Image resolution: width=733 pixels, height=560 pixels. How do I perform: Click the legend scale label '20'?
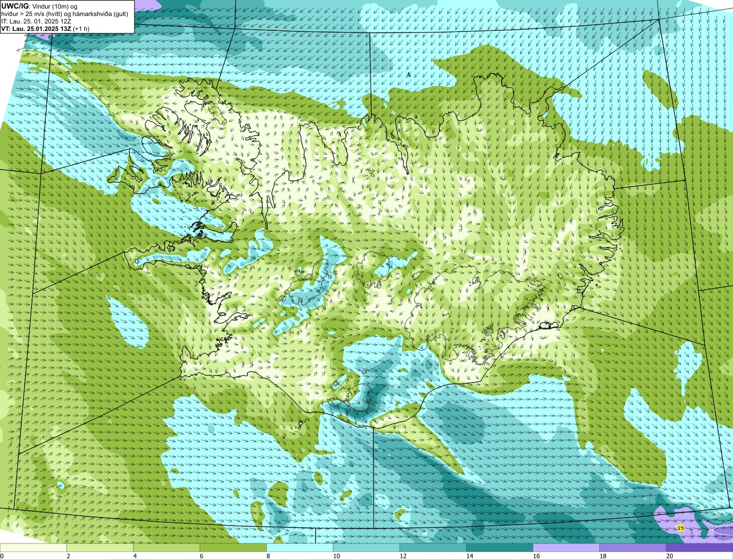(x=669, y=556)
